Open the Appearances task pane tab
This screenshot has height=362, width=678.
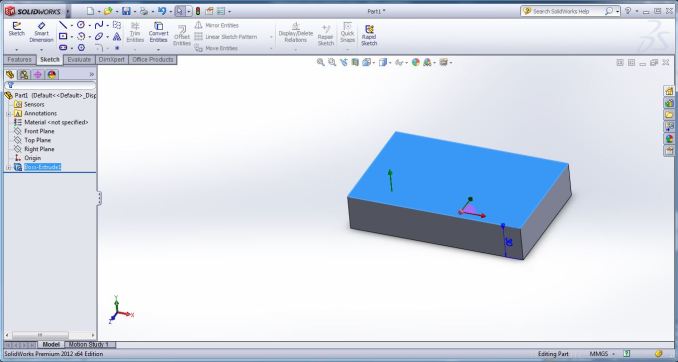(x=669, y=139)
